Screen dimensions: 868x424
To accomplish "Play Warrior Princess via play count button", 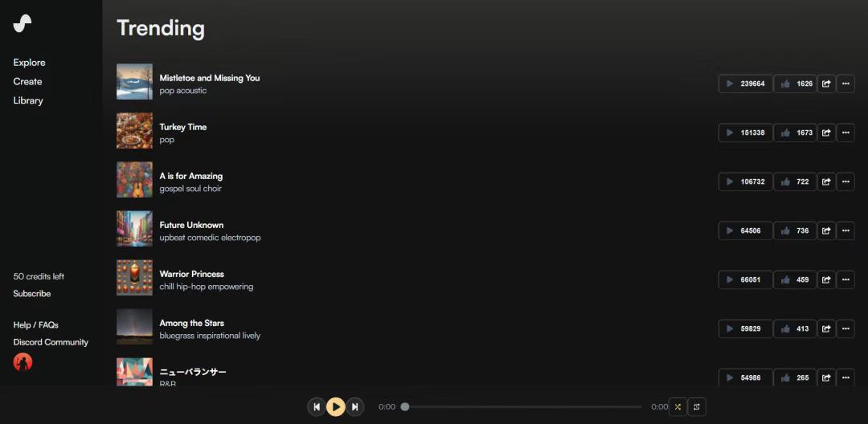I will pos(746,279).
